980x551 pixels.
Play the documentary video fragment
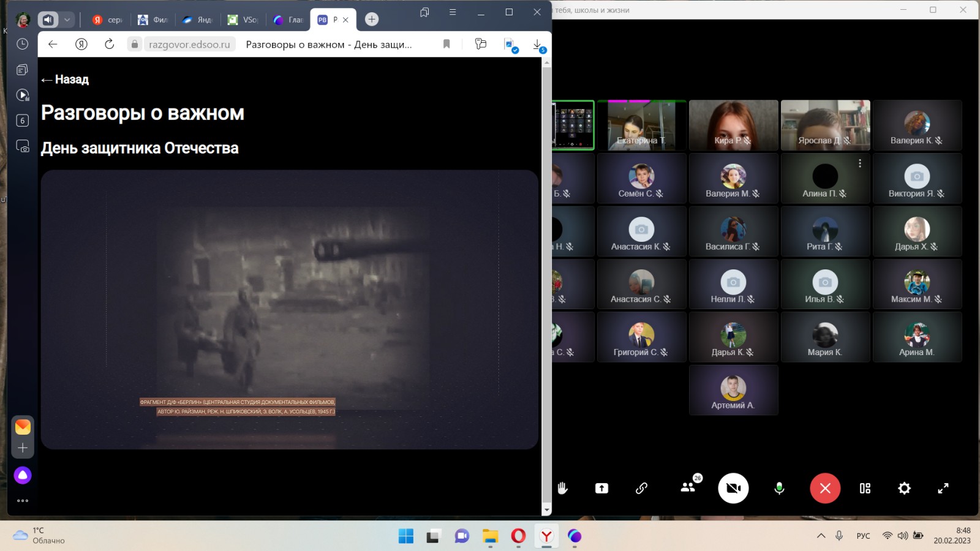pos(290,310)
